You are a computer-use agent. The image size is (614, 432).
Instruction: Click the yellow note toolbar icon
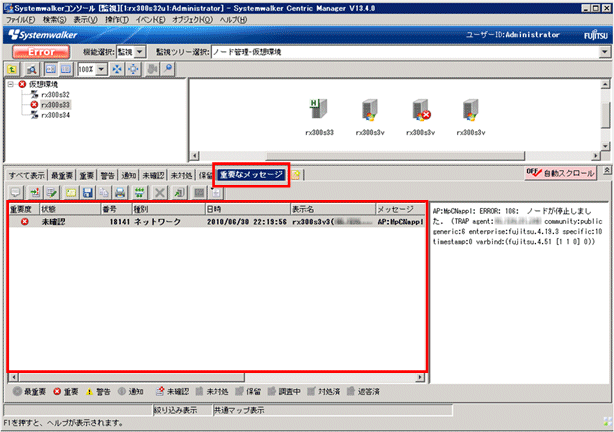[70, 193]
